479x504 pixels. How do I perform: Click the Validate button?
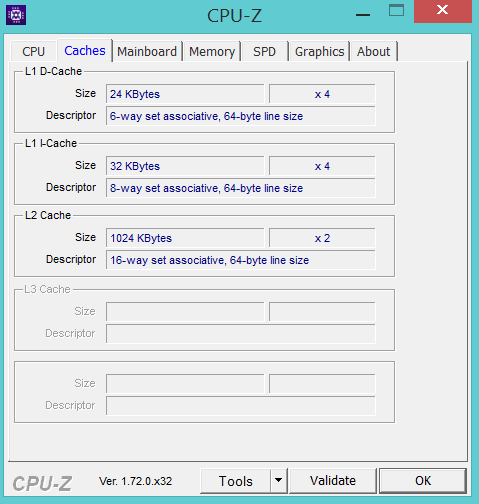(333, 481)
